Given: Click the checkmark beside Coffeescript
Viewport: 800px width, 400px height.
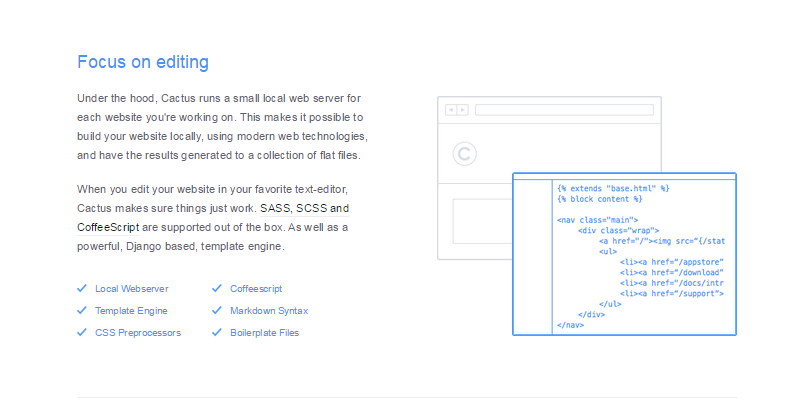Looking at the screenshot, I should pos(216,288).
